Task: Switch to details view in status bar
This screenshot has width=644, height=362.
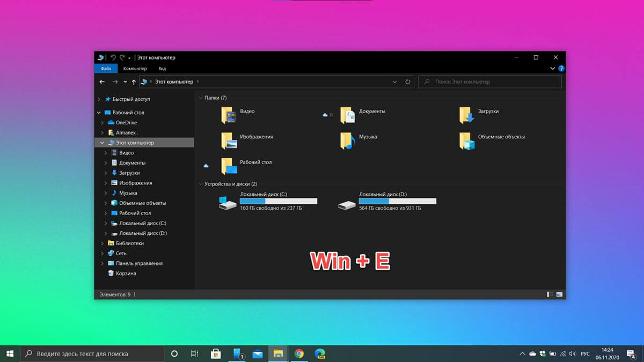Action: pos(550,294)
